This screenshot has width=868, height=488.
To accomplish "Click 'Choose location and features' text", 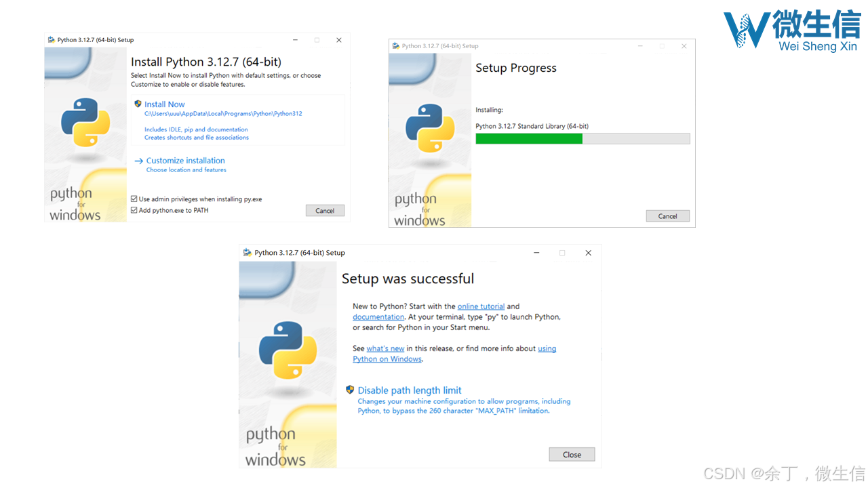I will 186,170.
